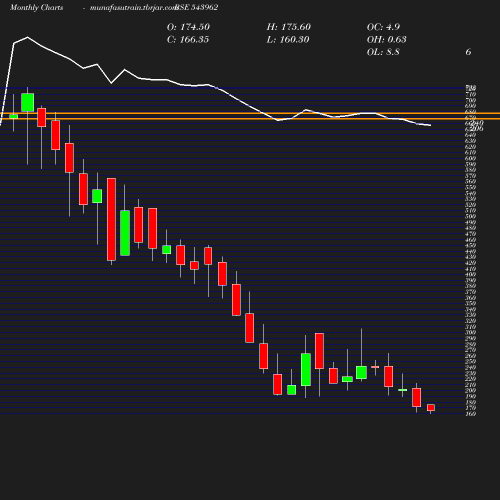The height and width of the screenshot is (500, 500).
Task: Click the last red candlestick on the chart
Action: [x=431, y=407]
